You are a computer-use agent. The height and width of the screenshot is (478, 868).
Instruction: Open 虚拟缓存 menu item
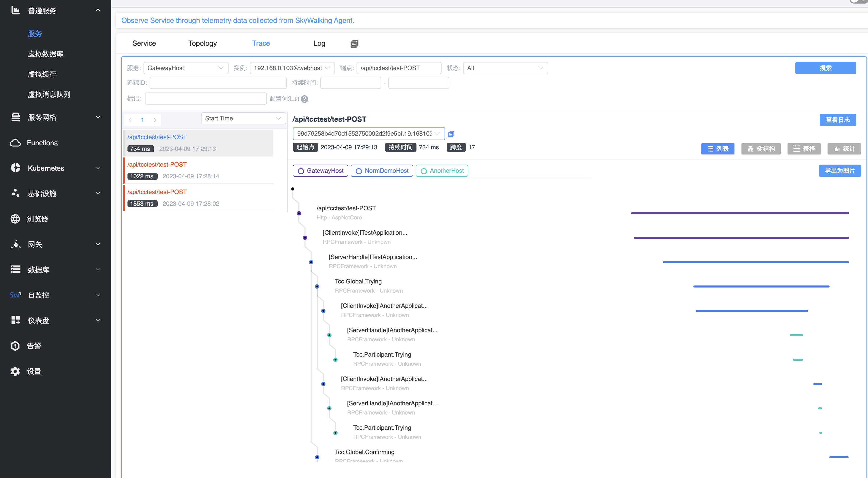click(x=42, y=74)
